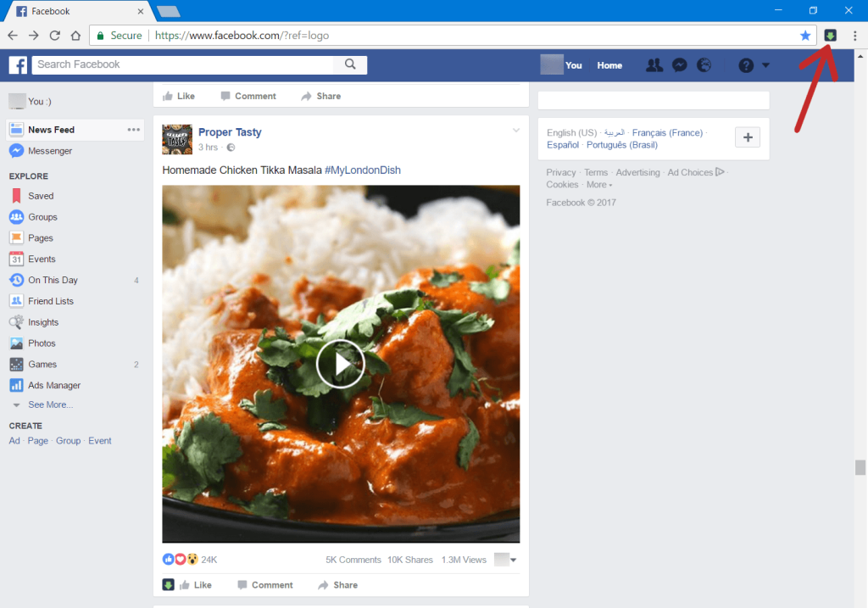Open Facebook Messenger from the top navigation
The image size is (868, 608).
[679, 64]
